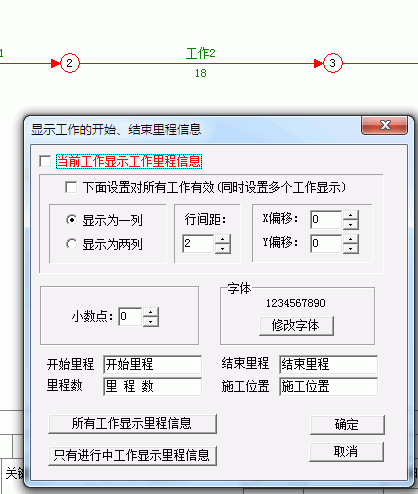
Task: Decrease 行间距 spinner value
Action: (x=223, y=248)
